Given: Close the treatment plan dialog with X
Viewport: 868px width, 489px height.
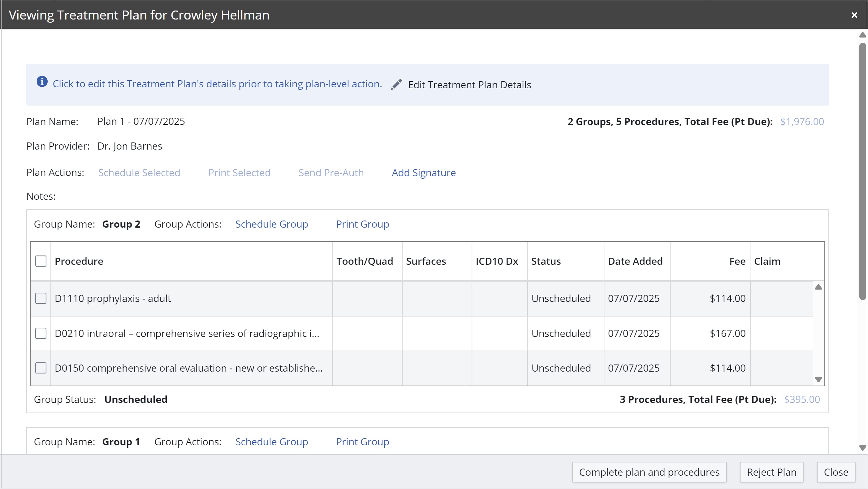Looking at the screenshot, I should click(x=854, y=15).
